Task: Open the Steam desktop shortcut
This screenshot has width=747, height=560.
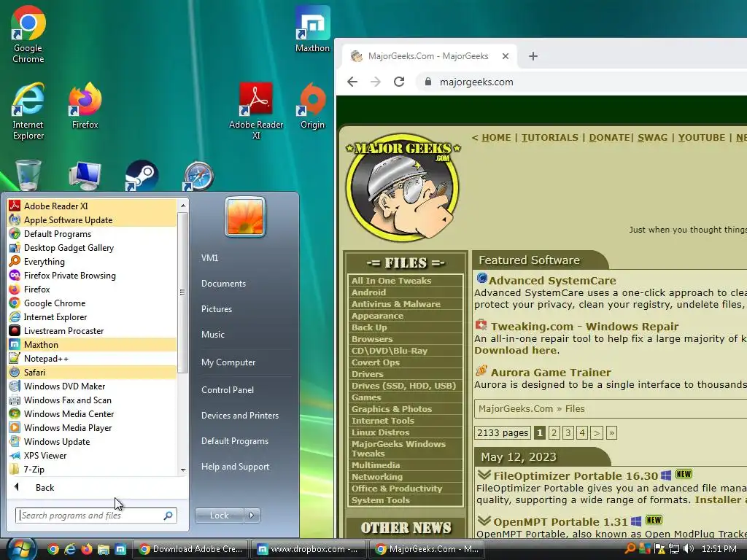Action: (x=142, y=175)
